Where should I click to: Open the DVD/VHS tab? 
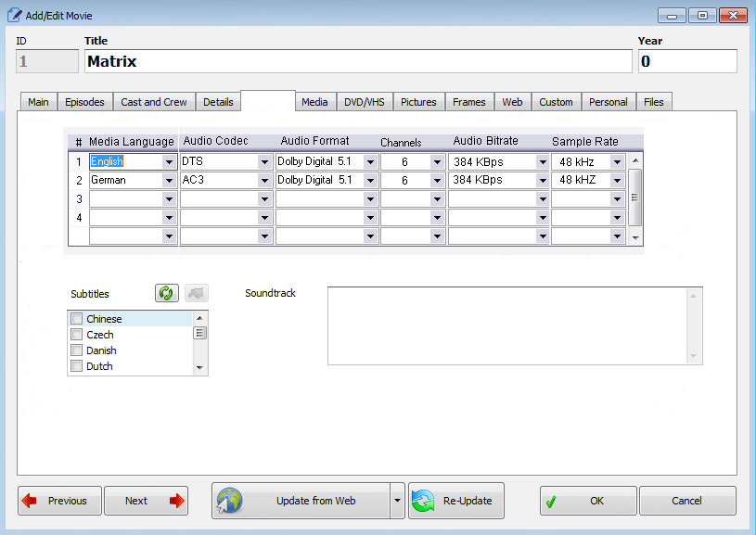pyautogui.click(x=365, y=102)
